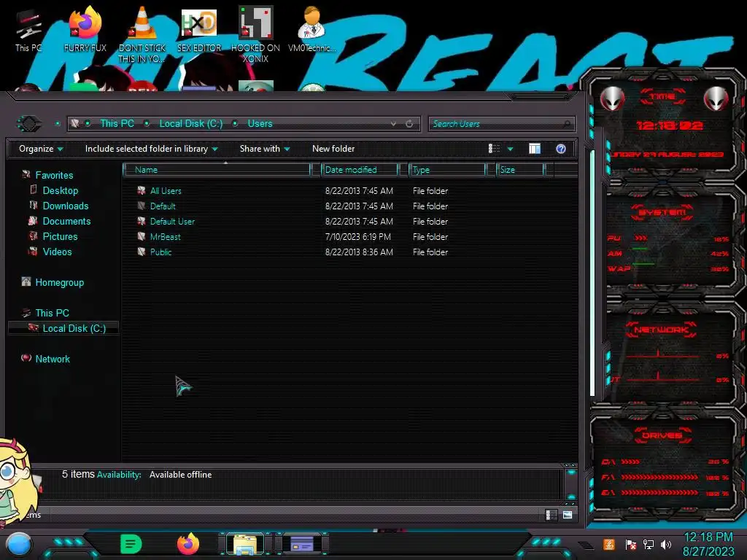Select This PC in navigation pane
This screenshot has height=560, width=747.
coord(52,313)
